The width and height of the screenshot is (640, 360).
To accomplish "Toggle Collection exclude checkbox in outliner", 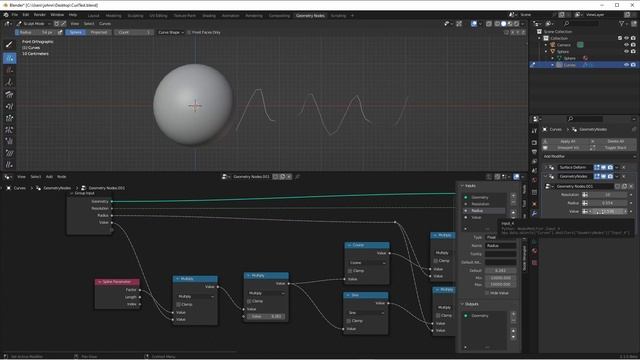I will pos(620,38).
